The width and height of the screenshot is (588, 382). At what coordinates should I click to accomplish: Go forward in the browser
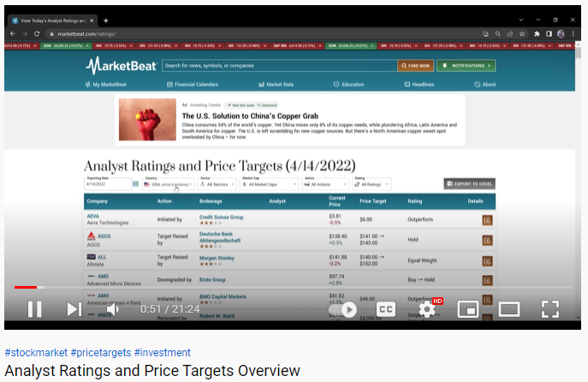(x=25, y=33)
